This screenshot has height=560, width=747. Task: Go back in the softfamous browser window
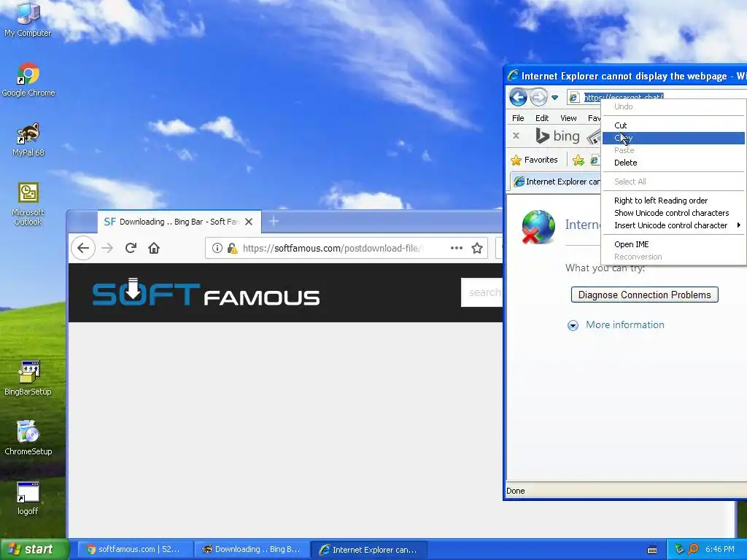pyautogui.click(x=83, y=248)
